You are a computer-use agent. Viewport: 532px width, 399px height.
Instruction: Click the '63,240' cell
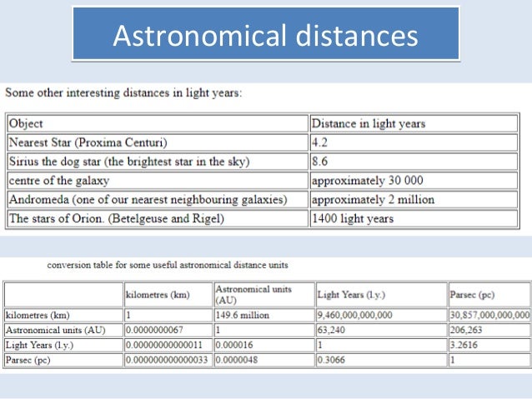click(x=381, y=330)
